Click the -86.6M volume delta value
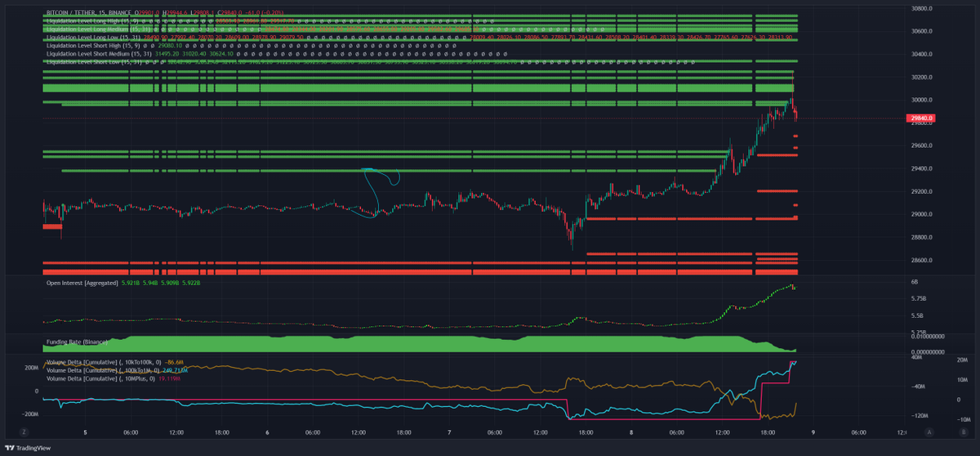 [x=172, y=361]
